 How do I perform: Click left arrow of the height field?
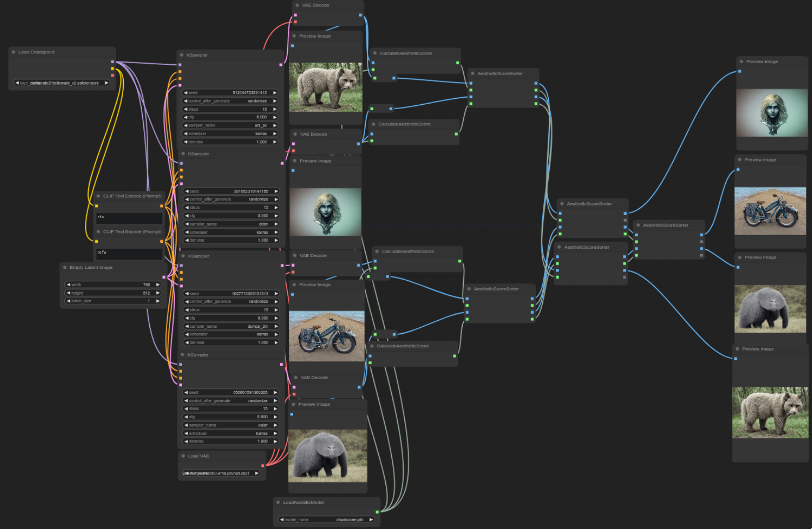pos(68,293)
